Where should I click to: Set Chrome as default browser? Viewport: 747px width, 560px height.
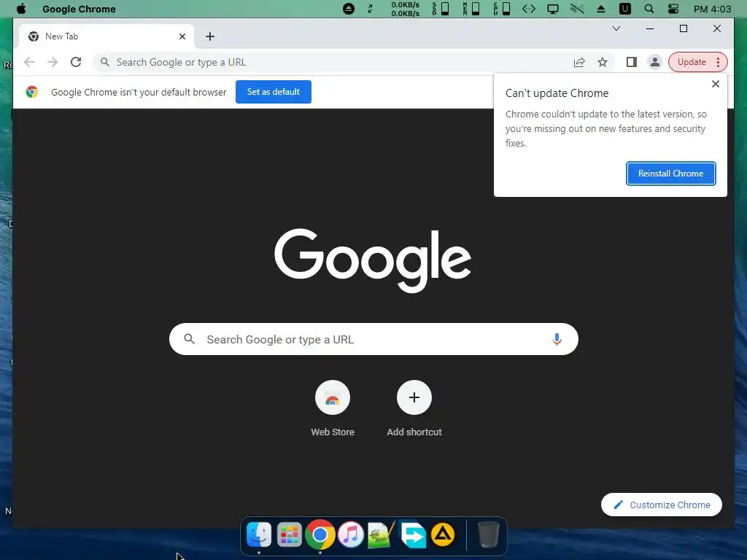pyautogui.click(x=274, y=92)
